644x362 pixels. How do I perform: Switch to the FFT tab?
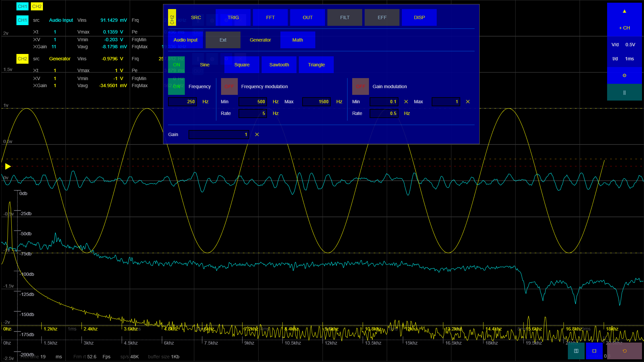[x=270, y=17]
